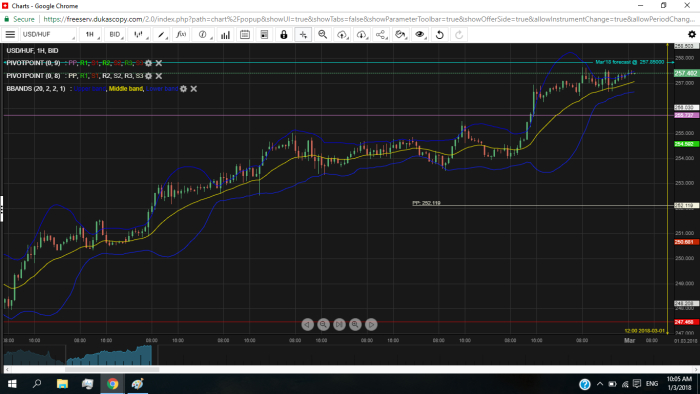
Task: Open the USD/HUF instrument selector
Action: click(48, 34)
